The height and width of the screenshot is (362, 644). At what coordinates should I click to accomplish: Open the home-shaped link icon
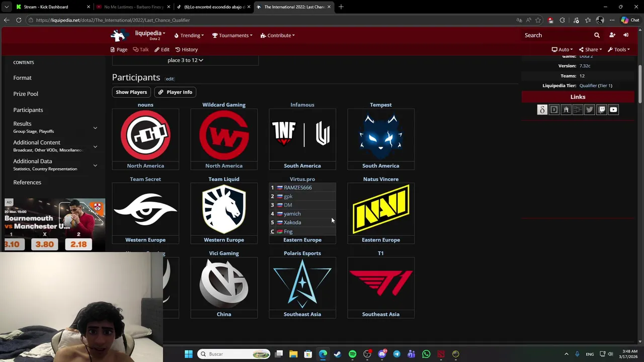(566, 110)
